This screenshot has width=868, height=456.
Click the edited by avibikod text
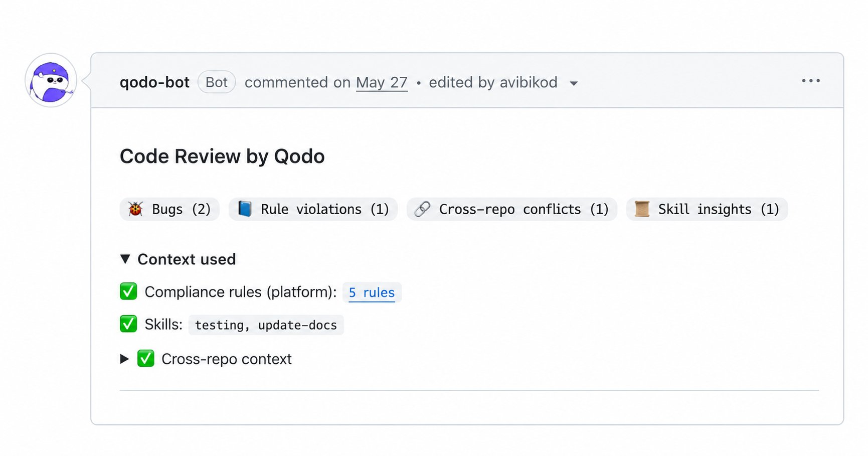tap(493, 82)
